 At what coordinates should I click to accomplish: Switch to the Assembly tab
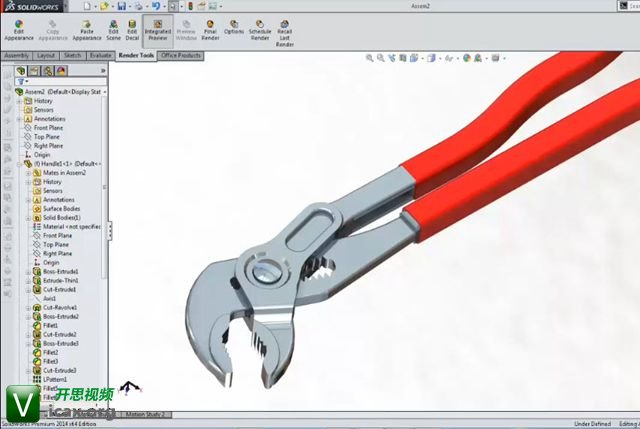tap(16, 56)
